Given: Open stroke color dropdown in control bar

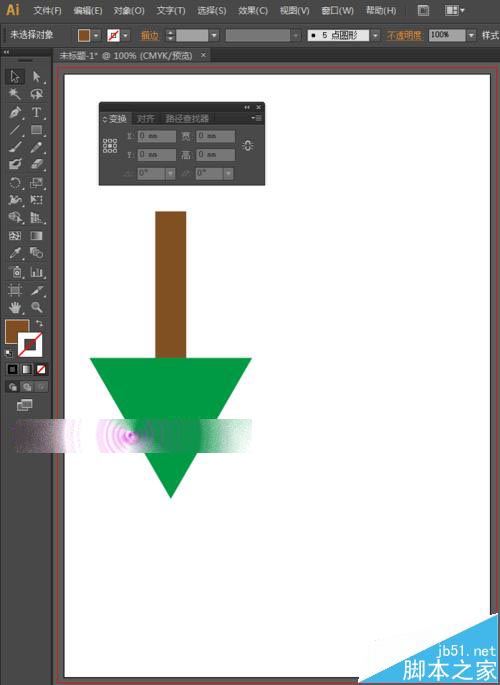Looking at the screenshot, I should click(126, 35).
